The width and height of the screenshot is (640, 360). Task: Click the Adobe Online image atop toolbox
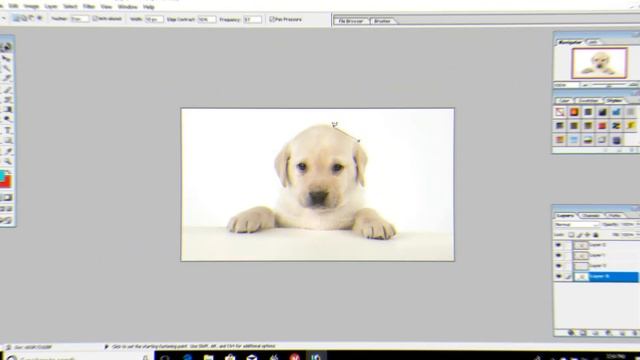pyautogui.click(x=7, y=47)
